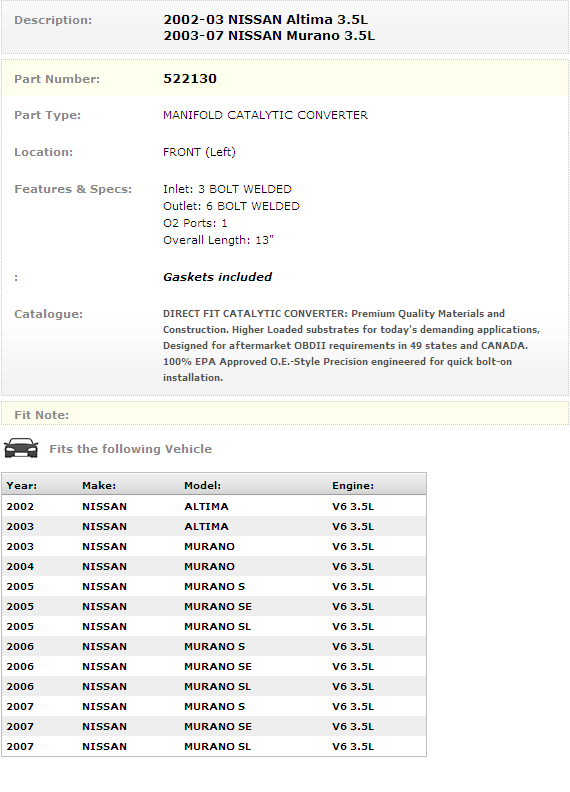Click ALTIMA in the 2003 row

[x=206, y=526]
